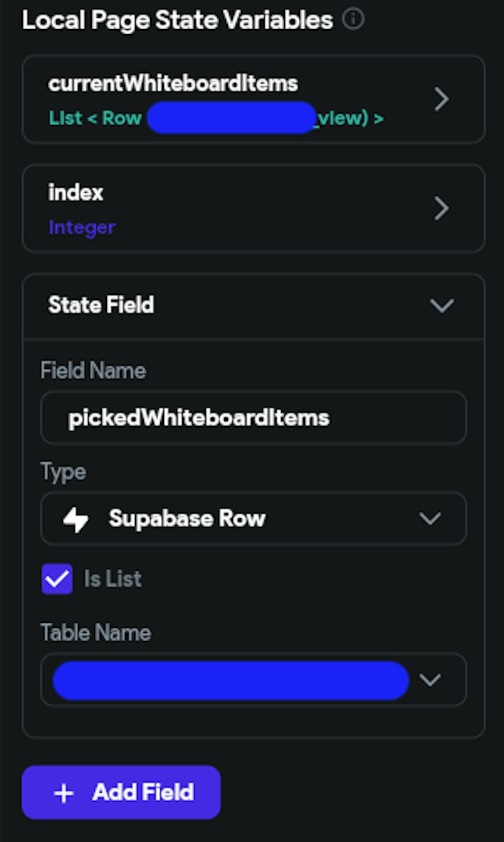Screen dimensions: 504x842
Task: Click the down arrow in the Type dropdown
Action: [430, 519]
